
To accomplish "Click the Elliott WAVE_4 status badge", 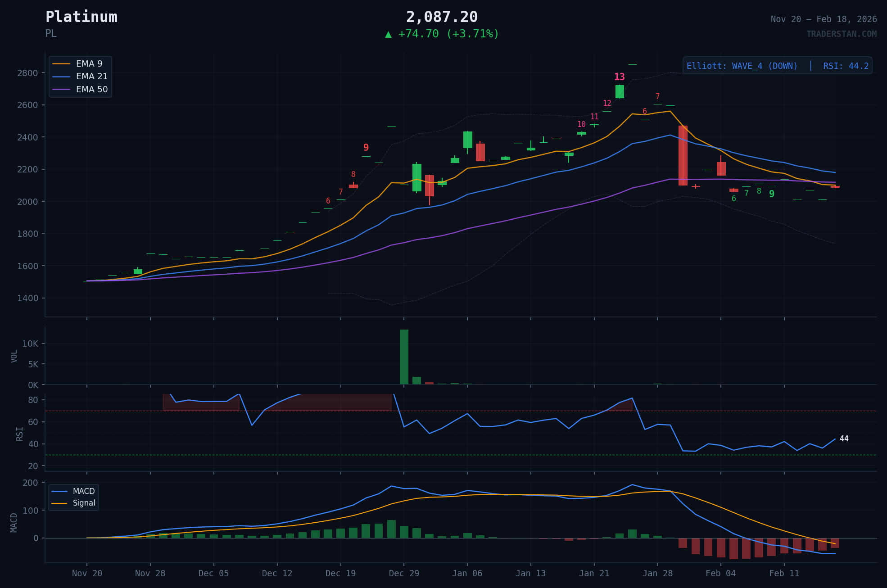I will pos(777,66).
